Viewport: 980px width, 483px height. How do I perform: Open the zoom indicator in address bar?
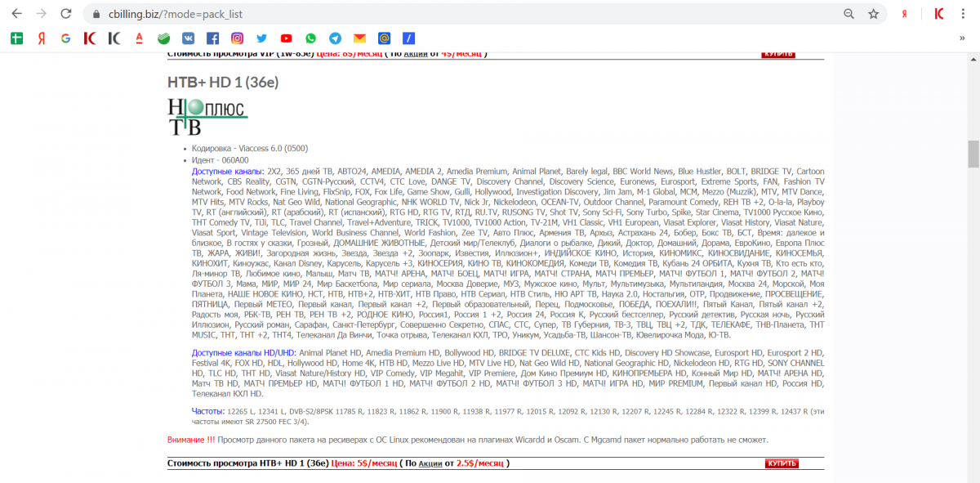[849, 14]
